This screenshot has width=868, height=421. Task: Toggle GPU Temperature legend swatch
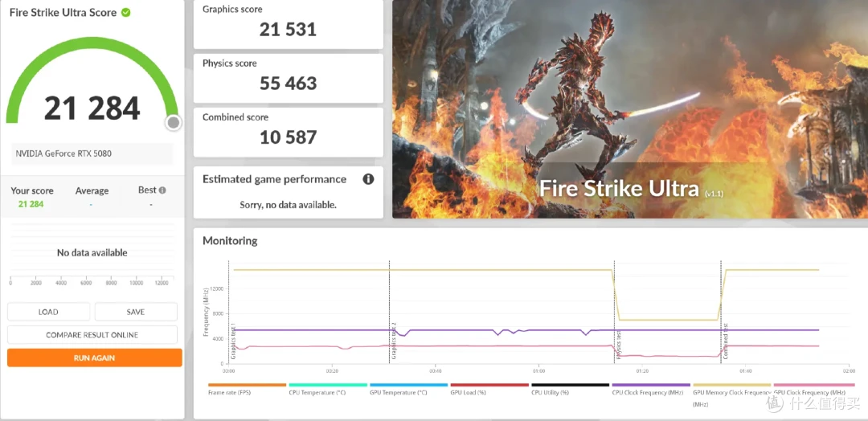point(408,385)
